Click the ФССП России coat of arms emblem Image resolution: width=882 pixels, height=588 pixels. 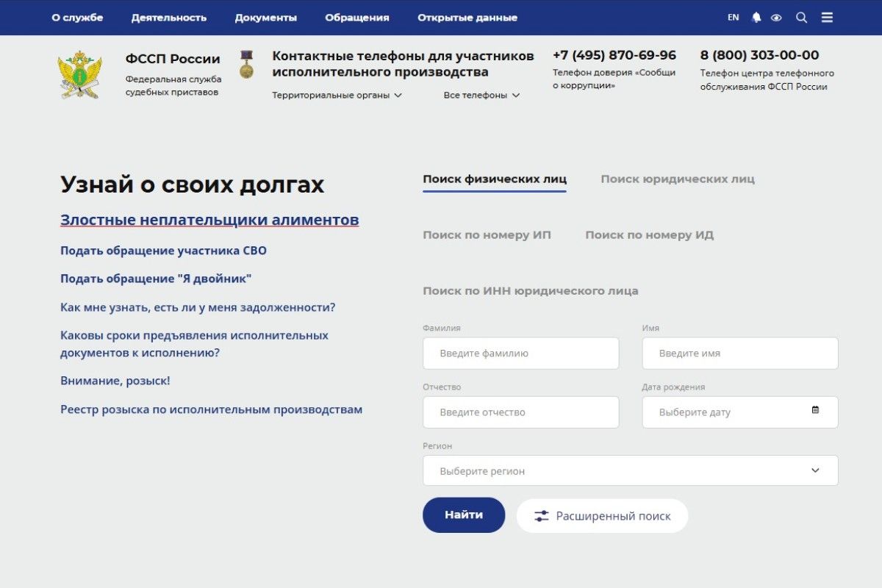[x=79, y=73]
